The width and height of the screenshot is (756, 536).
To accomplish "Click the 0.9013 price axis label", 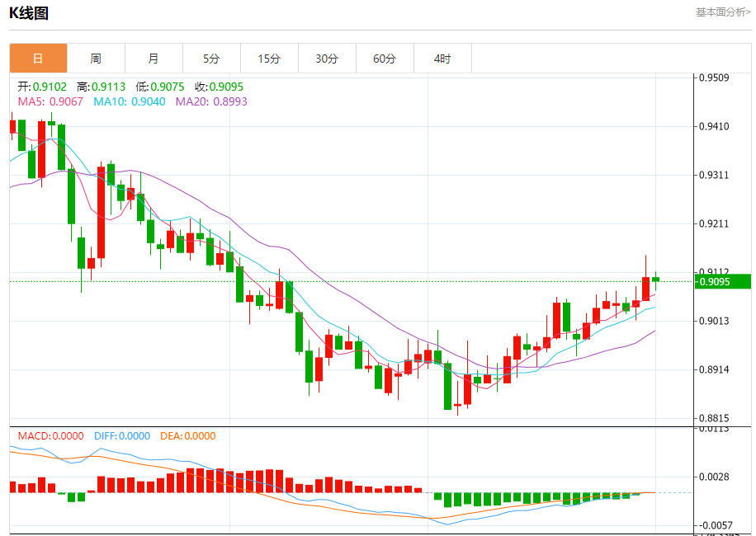I will click(714, 321).
